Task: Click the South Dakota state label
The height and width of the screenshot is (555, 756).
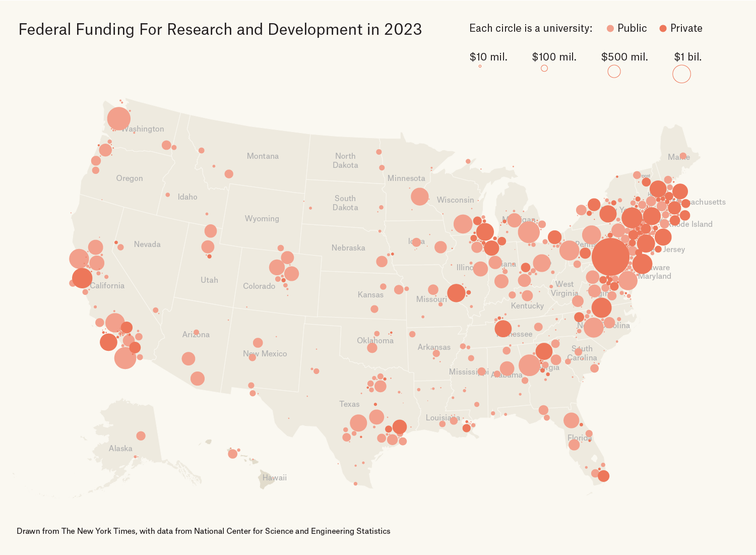Action: [x=345, y=203]
